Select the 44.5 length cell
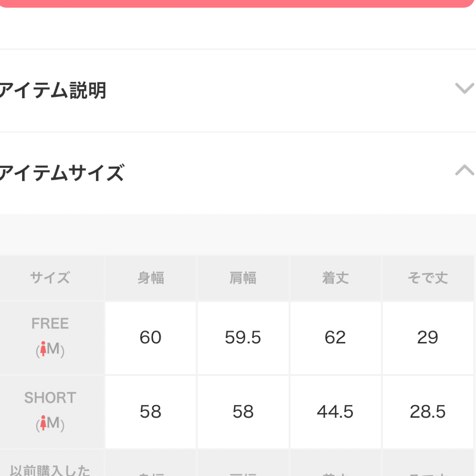Screen dimensions: 476x476 point(335,412)
